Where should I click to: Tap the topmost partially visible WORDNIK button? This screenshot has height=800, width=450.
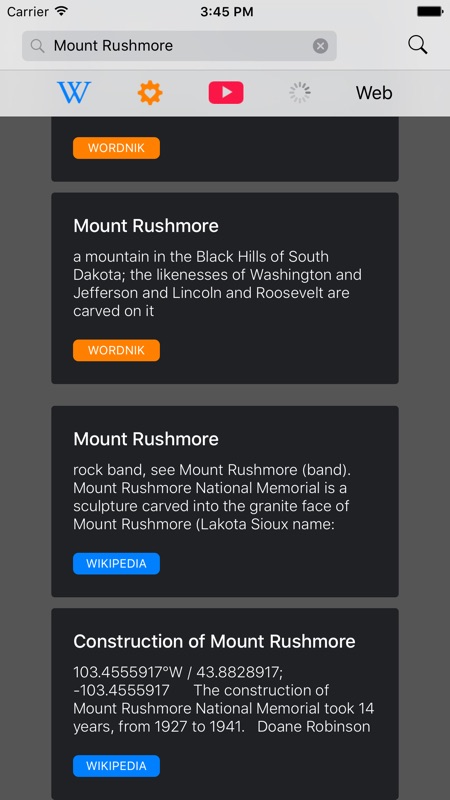point(116,148)
